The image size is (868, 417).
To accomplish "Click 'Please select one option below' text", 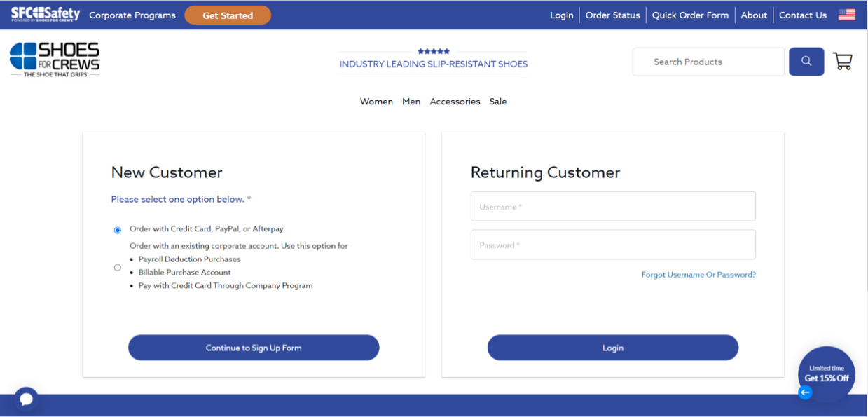I will [181, 199].
